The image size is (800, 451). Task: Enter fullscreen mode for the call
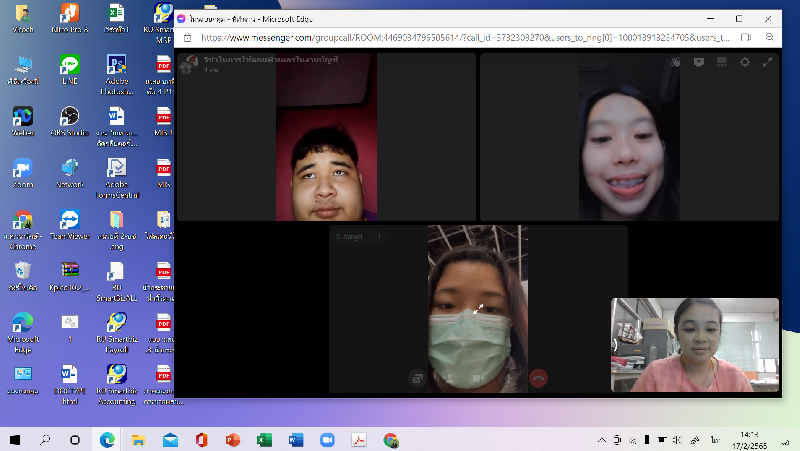point(768,62)
